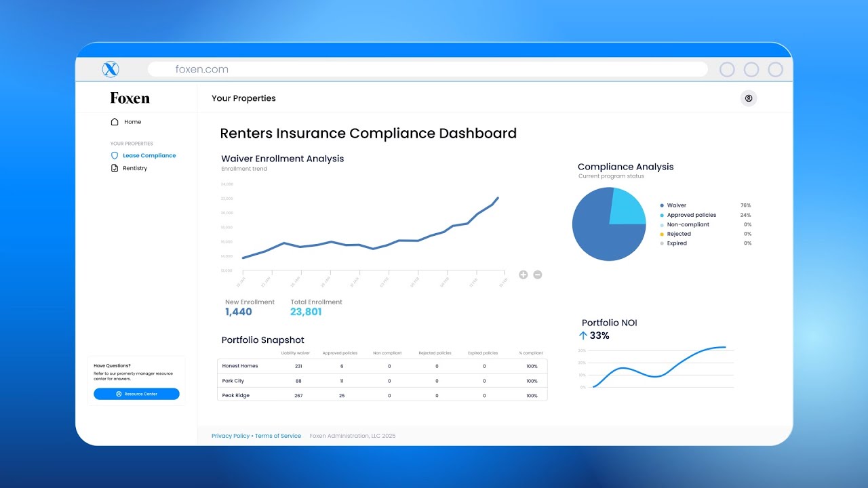Open the Privacy Policy link
The image size is (868, 488).
(230, 436)
